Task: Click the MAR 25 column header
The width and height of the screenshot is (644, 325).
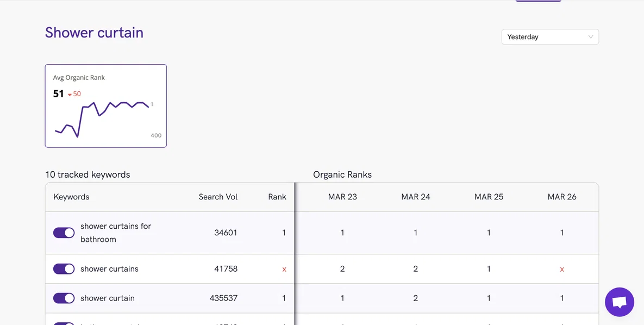Action: pyautogui.click(x=489, y=197)
